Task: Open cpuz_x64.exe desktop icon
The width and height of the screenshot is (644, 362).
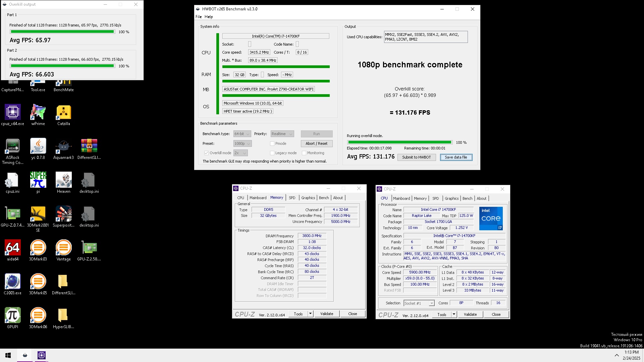Action: (13, 115)
